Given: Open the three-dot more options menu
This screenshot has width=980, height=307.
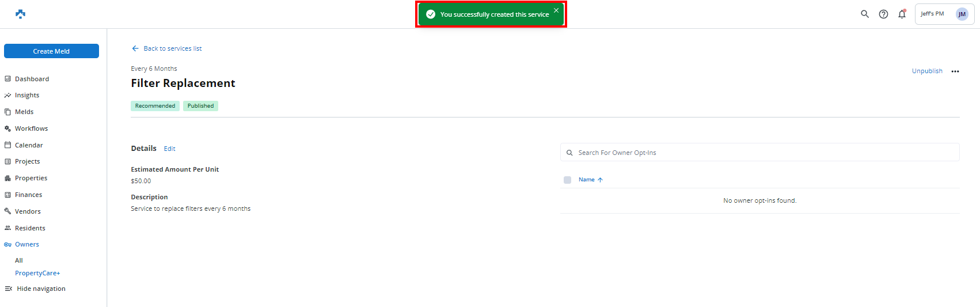Looking at the screenshot, I should [x=955, y=71].
